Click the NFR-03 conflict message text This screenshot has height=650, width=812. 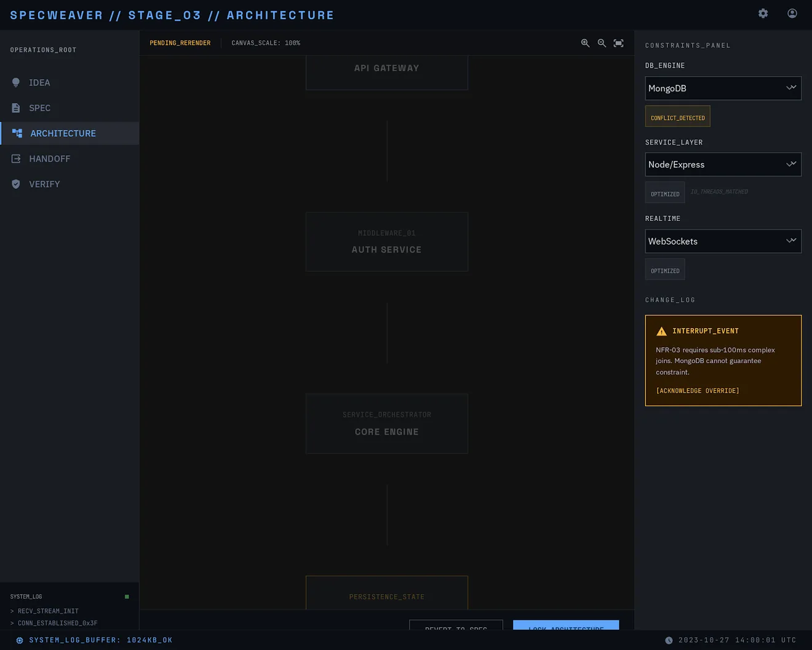pos(715,361)
